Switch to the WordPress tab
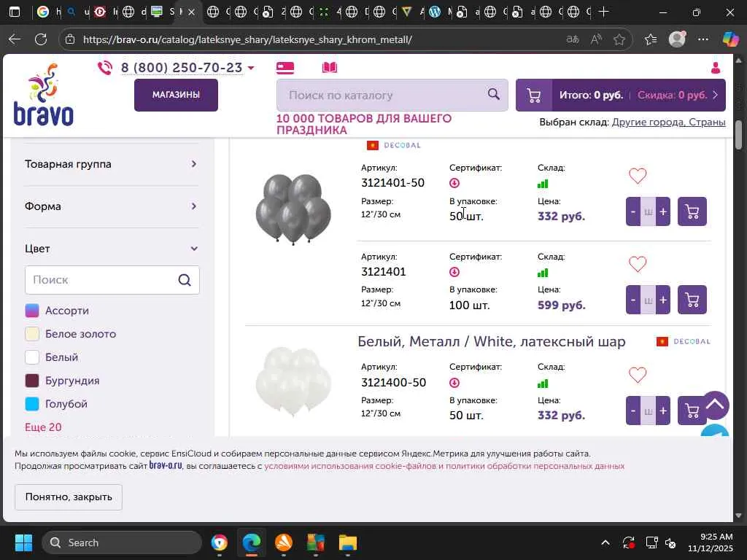 pos(438,12)
